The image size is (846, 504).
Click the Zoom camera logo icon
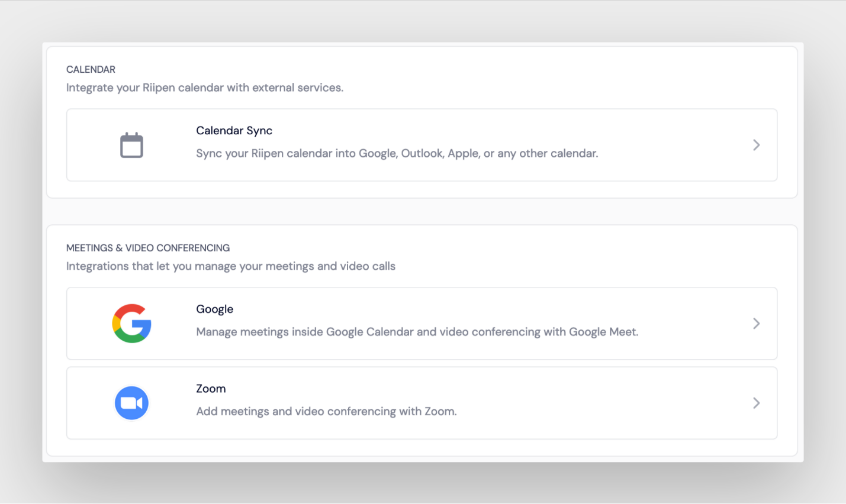131,403
